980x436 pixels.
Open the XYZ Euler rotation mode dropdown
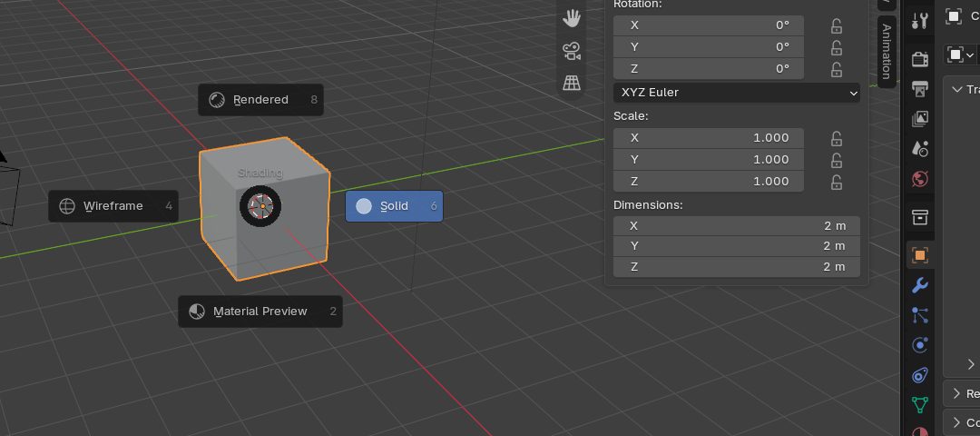(736, 93)
